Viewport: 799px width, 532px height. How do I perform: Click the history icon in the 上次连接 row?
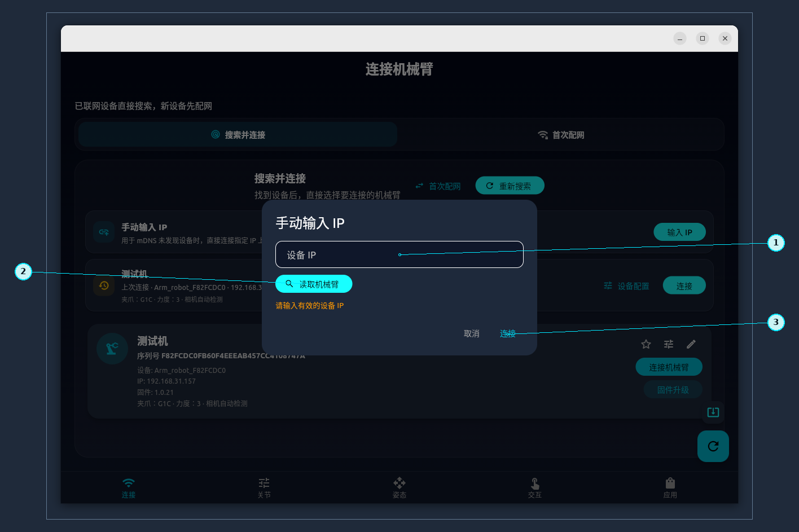coord(104,285)
